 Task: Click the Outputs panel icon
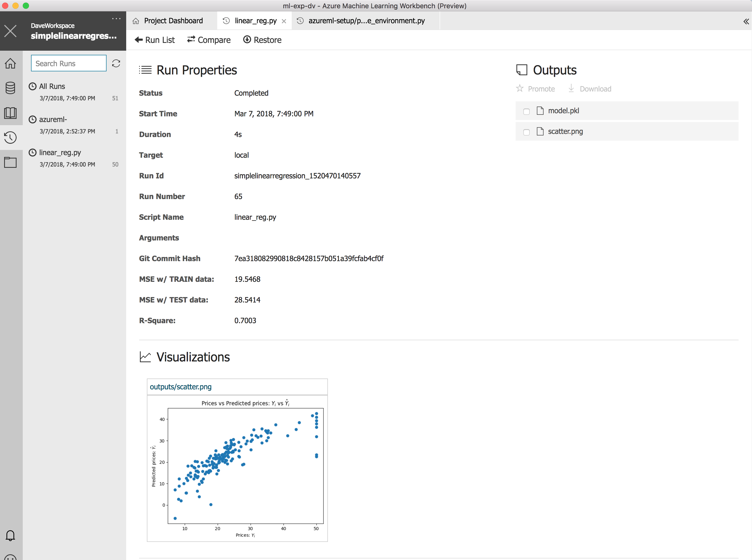pyautogui.click(x=520, y=69)
